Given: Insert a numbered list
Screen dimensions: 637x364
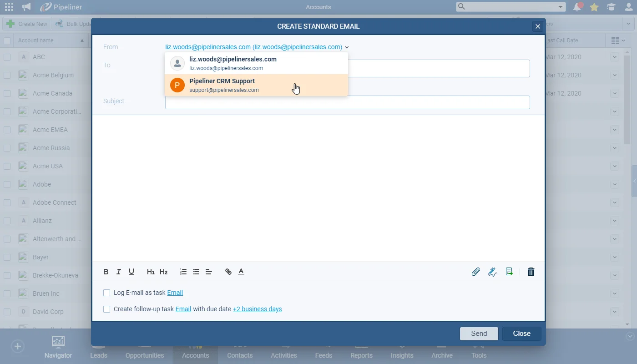Looking at the screenshot, I should click(183, 272).
